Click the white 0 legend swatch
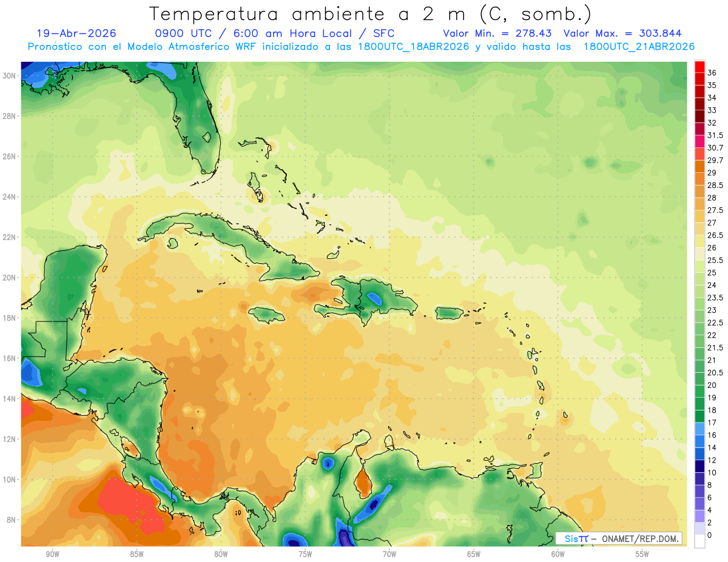This screenshot has height=562, width=728. pos(699,541)
